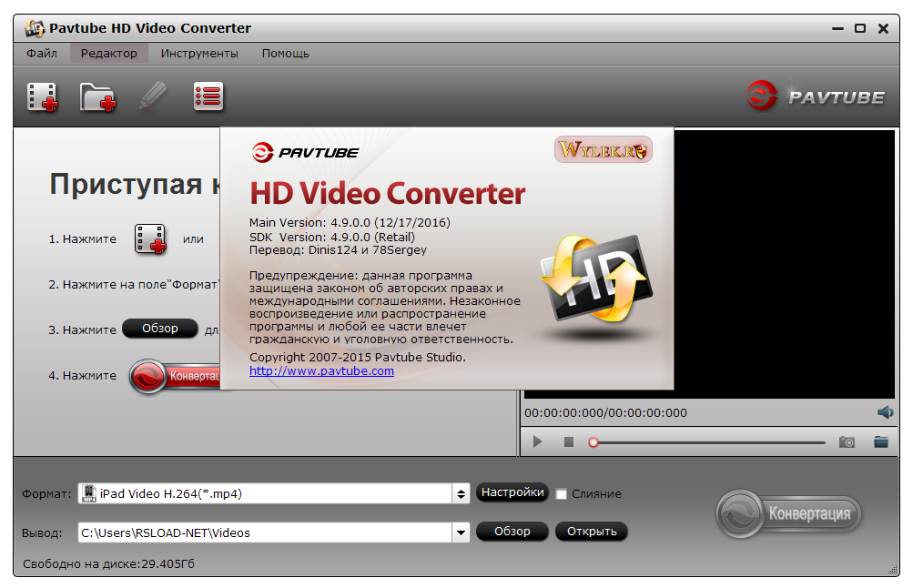Click 'Перевод: Dinis124 и 78Sergey' text
Viewport: 913px width, 588px height.
coord(338,249)
